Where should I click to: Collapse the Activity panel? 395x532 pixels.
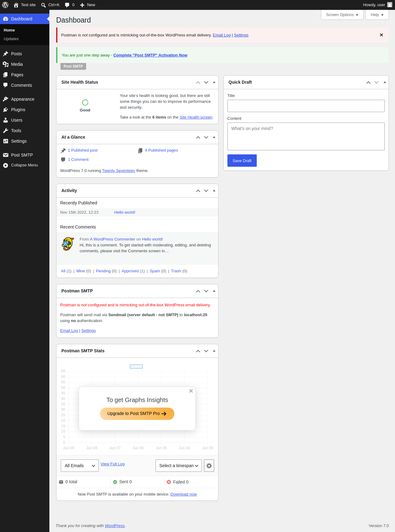click(x=214, y=191)
